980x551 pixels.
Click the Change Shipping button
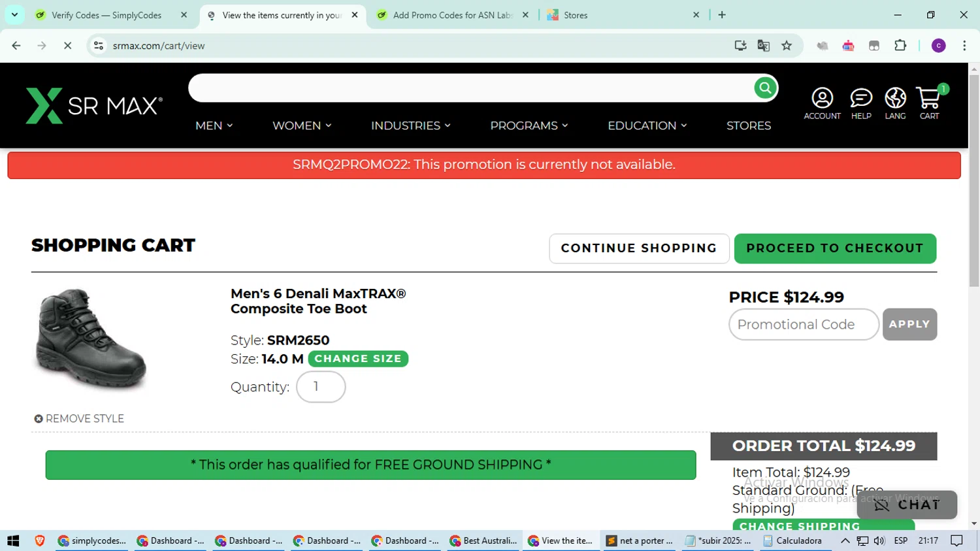click(823, 525)
